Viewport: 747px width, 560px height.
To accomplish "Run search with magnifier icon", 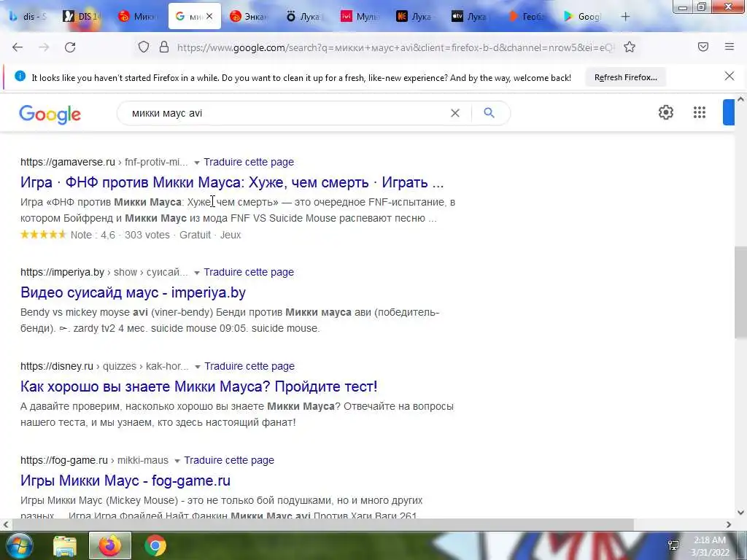I will click(489, 113).
